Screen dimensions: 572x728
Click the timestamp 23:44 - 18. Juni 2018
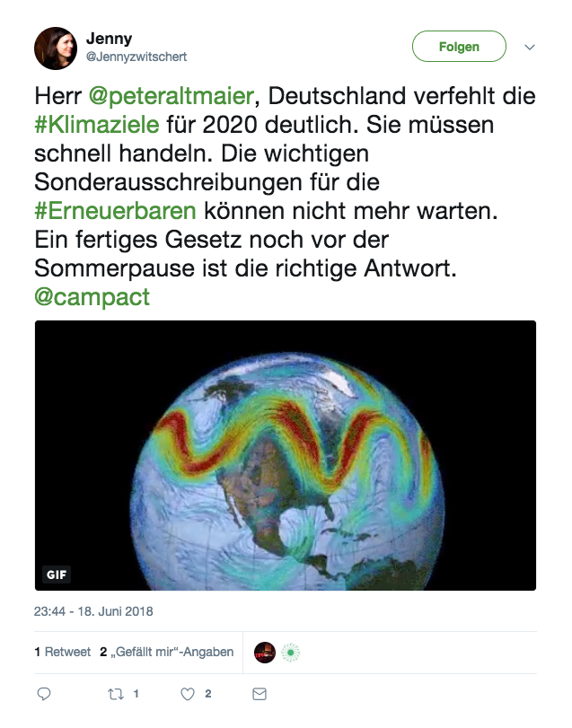(93, 611)
